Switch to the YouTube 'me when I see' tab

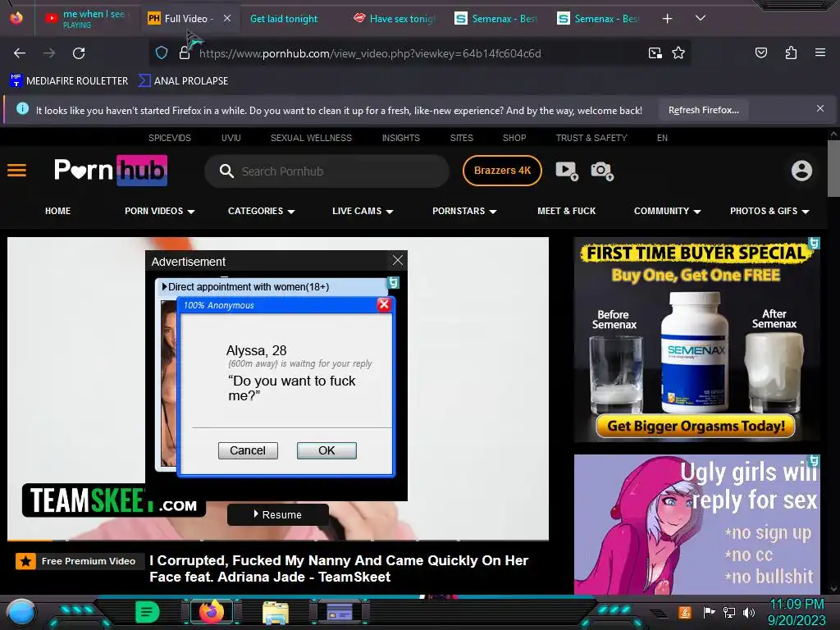87,19
